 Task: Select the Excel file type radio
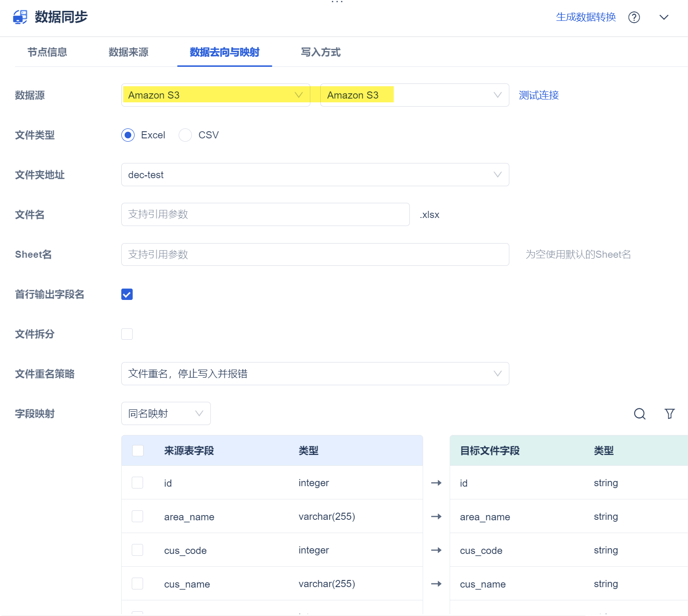[x=128, y=135]
